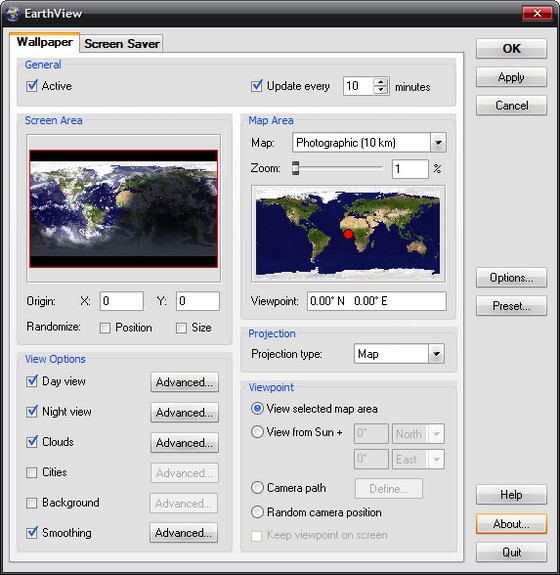Choose the Camera path radio option
Screen dimensions: 560x575
point(257,488)
